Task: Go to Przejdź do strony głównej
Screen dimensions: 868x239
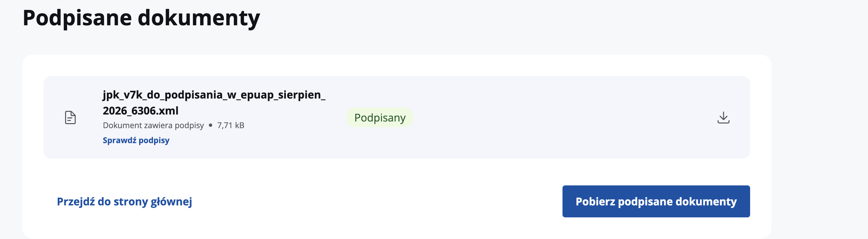Action: [x=124, y=201]
